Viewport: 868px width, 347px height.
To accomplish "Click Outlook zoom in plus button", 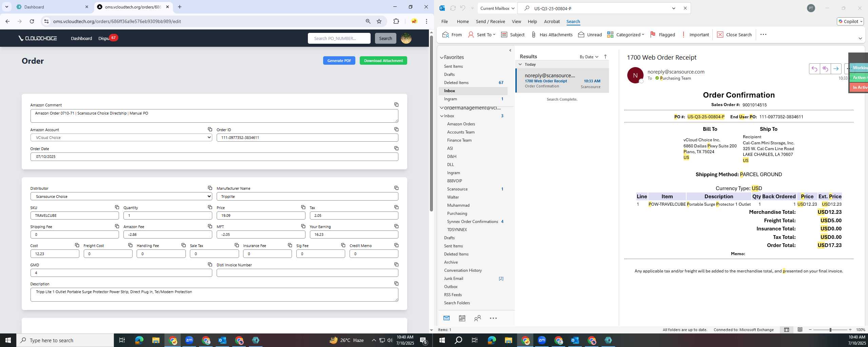I will tap(850, 330).
